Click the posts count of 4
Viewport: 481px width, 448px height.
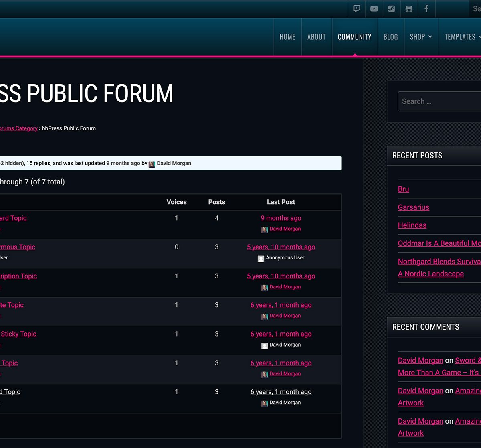217,218
